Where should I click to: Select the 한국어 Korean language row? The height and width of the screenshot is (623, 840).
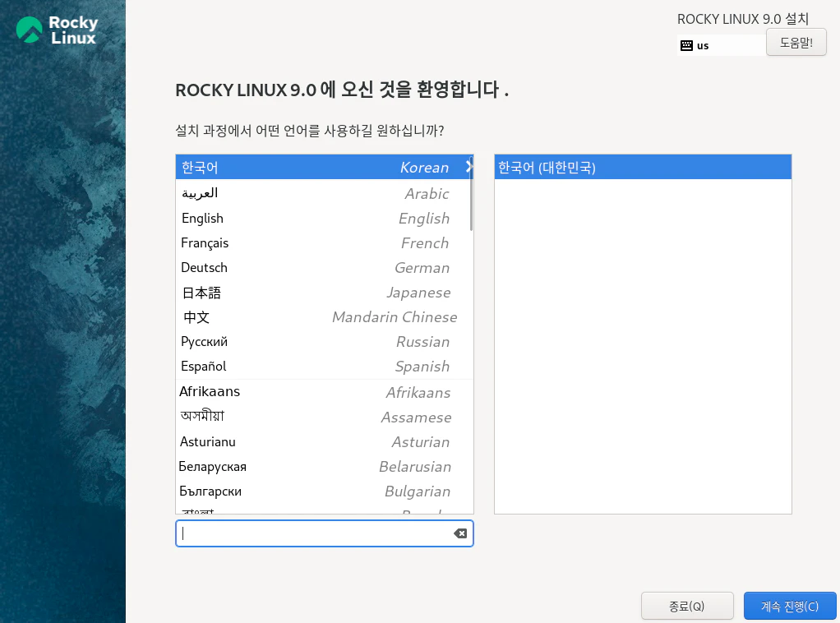(x=324, y=167)
